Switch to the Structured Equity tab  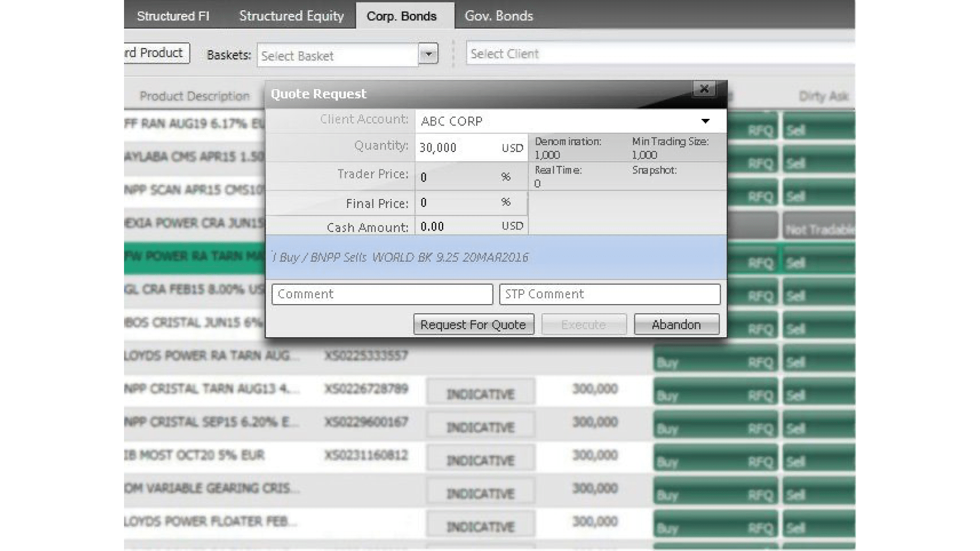pyautogui.click(x=291, y=16)
